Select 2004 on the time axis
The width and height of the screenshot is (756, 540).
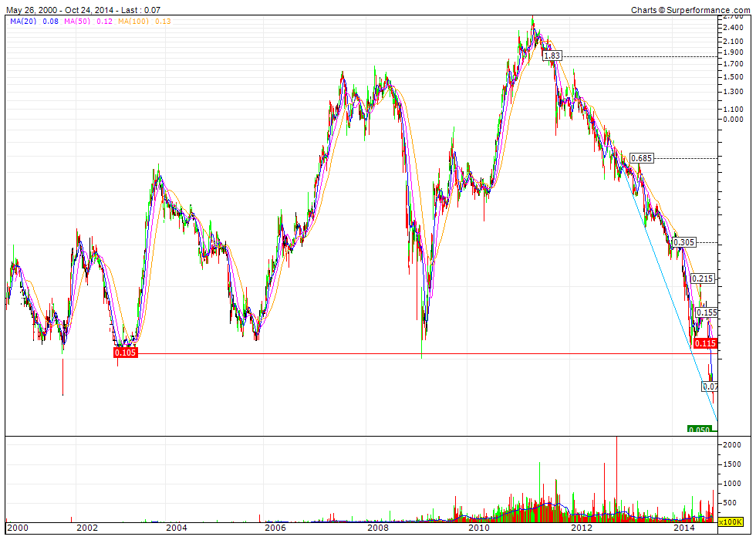pos(177,528)
